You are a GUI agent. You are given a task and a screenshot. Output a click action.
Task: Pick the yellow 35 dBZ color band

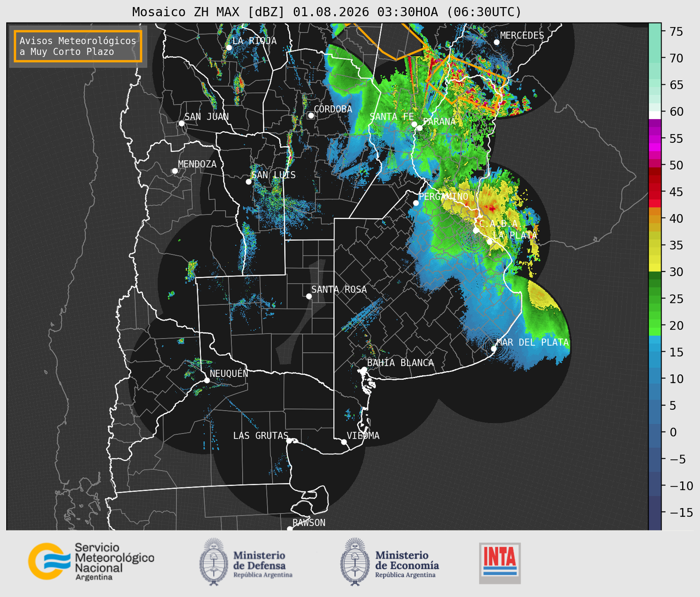coord(655,245)
